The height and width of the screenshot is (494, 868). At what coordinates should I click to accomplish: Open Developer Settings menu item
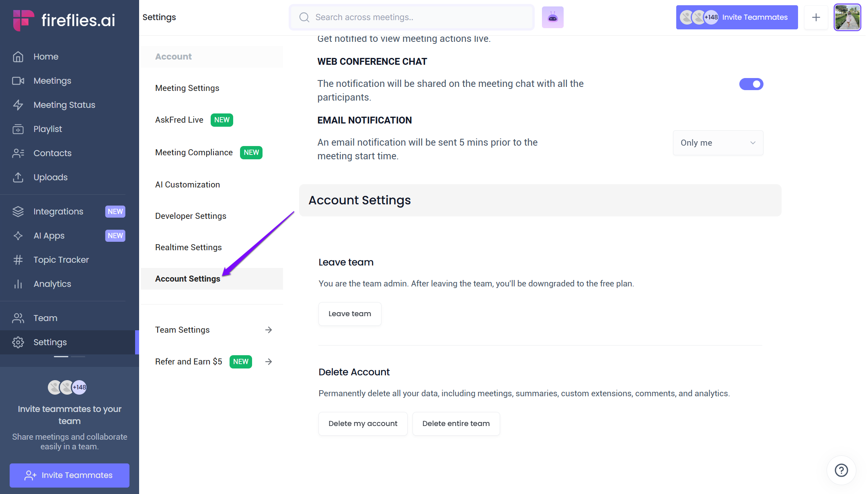point(191,216)
